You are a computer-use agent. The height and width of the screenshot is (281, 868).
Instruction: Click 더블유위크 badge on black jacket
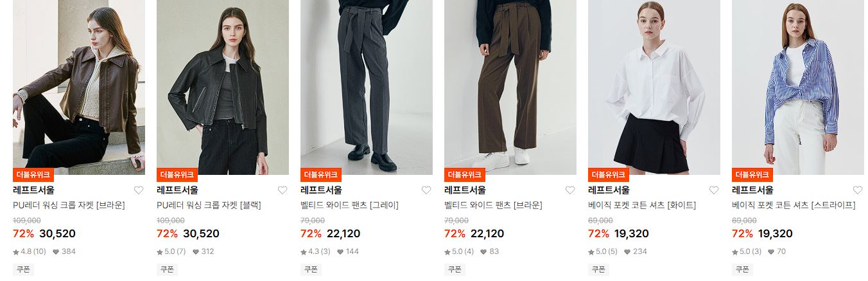177,174
